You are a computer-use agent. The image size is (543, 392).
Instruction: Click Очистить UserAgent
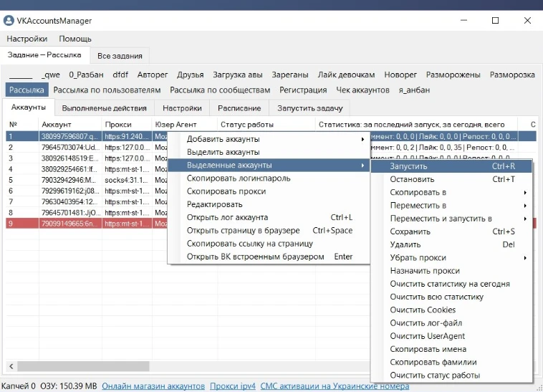coord(451,336)
